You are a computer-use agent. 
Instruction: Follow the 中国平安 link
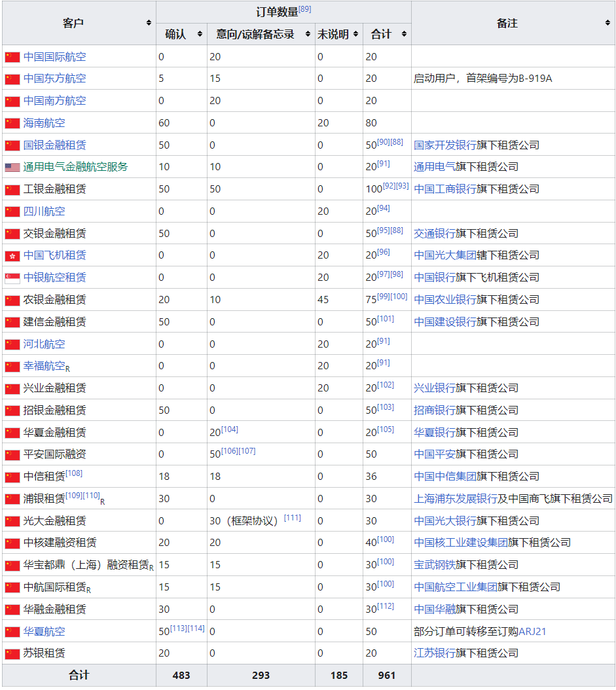click(x=434, y=454)
